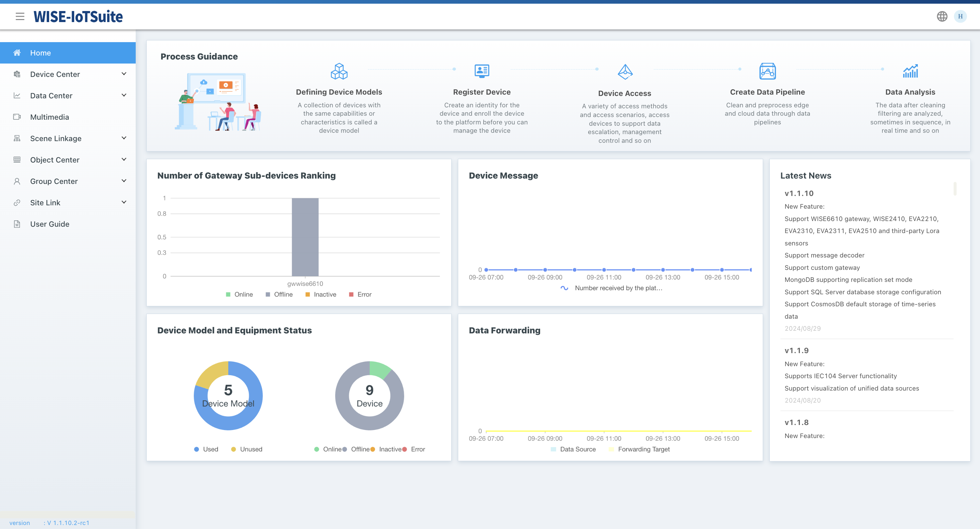
Task: Click the Device Access pyramid icon
Action: pyautogui.click(x=625, y=72)
